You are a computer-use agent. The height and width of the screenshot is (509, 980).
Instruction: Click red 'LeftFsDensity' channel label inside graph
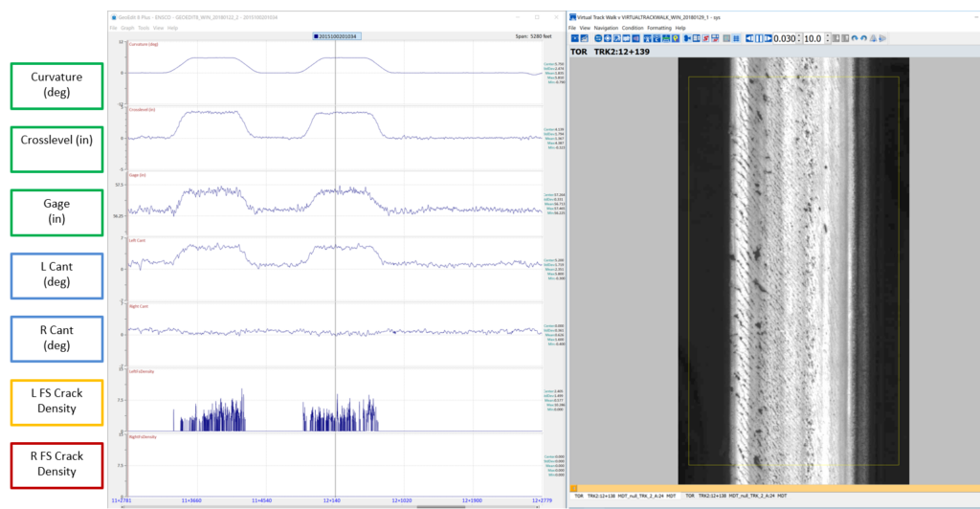coord(142,371)
